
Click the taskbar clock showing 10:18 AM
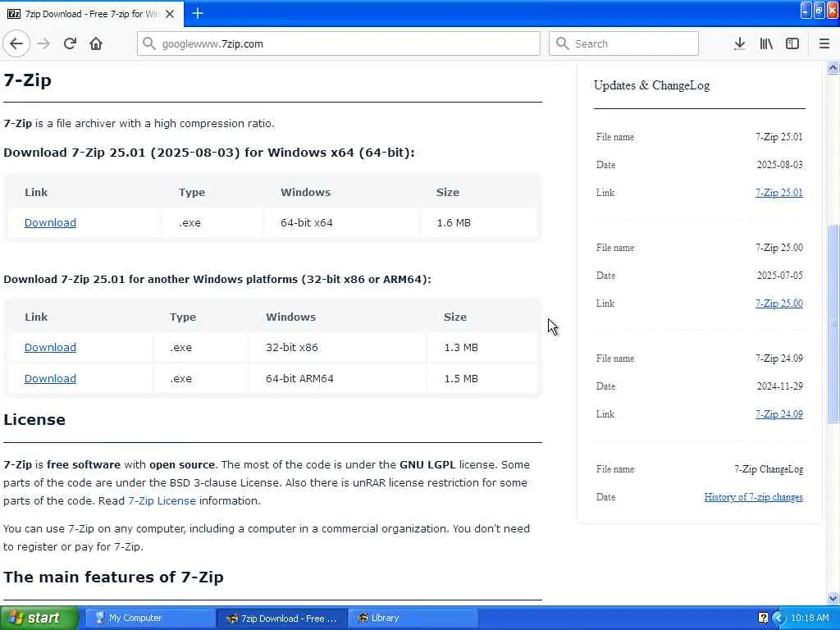coord(810,619)
